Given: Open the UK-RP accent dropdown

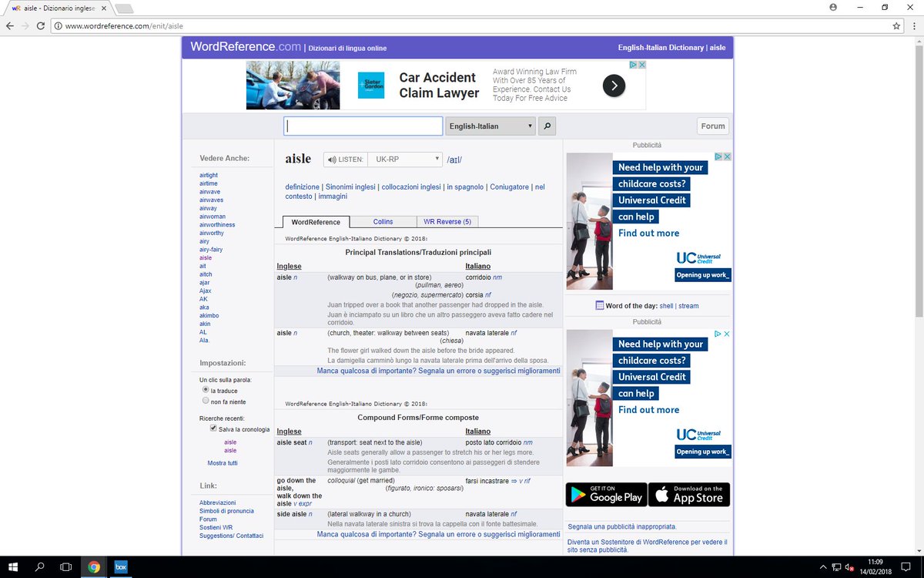Looking at the screenshot, I should click(404, 160).
